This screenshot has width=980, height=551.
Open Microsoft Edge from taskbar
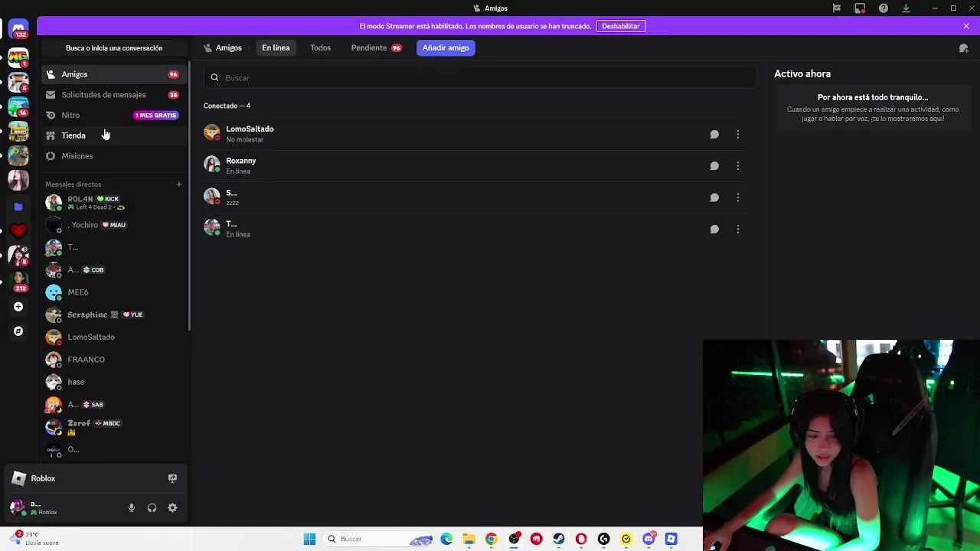(x=446, y=540)
